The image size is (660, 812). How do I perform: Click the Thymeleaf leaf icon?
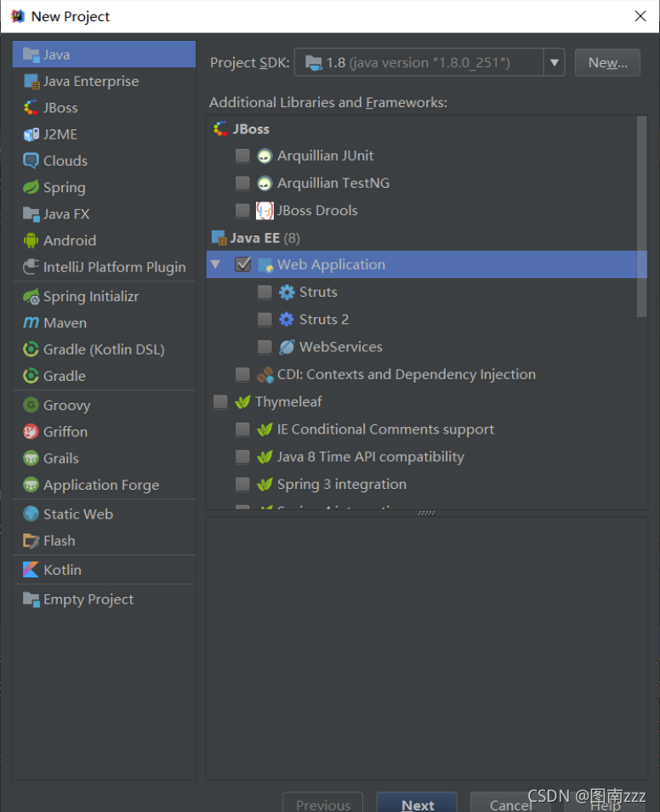242,402
